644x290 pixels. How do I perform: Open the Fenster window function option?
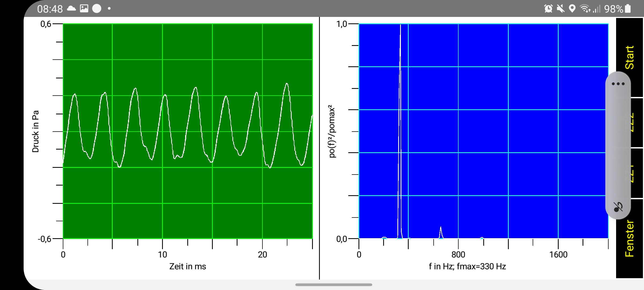630,238
